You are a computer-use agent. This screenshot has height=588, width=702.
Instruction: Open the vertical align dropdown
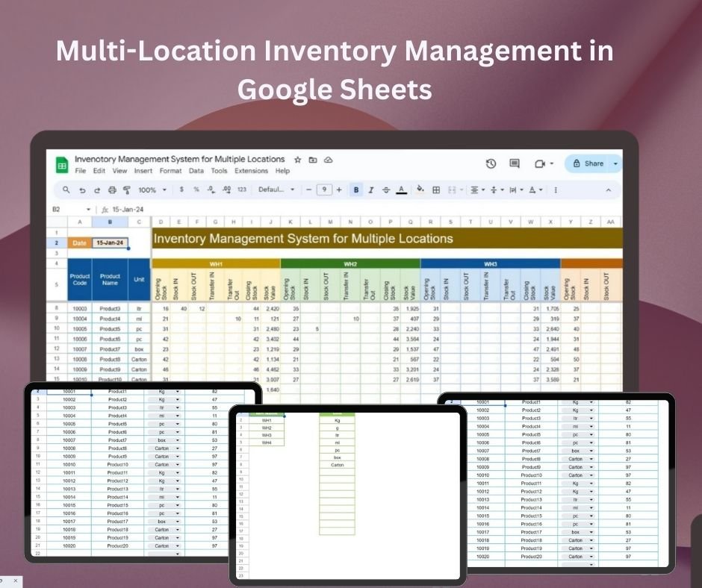497,190
